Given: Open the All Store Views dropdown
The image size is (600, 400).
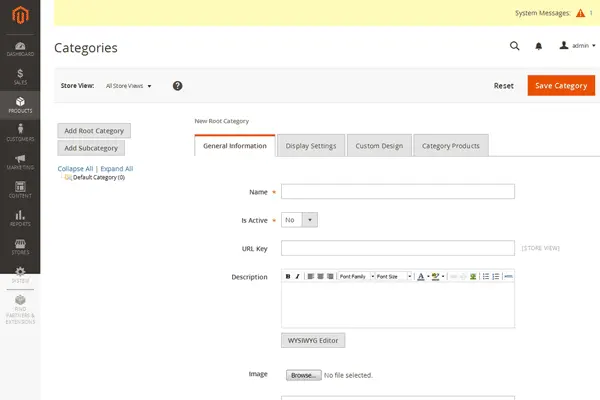Looking at the screenshot, I should pyautogui.click(x=128, y=86).
